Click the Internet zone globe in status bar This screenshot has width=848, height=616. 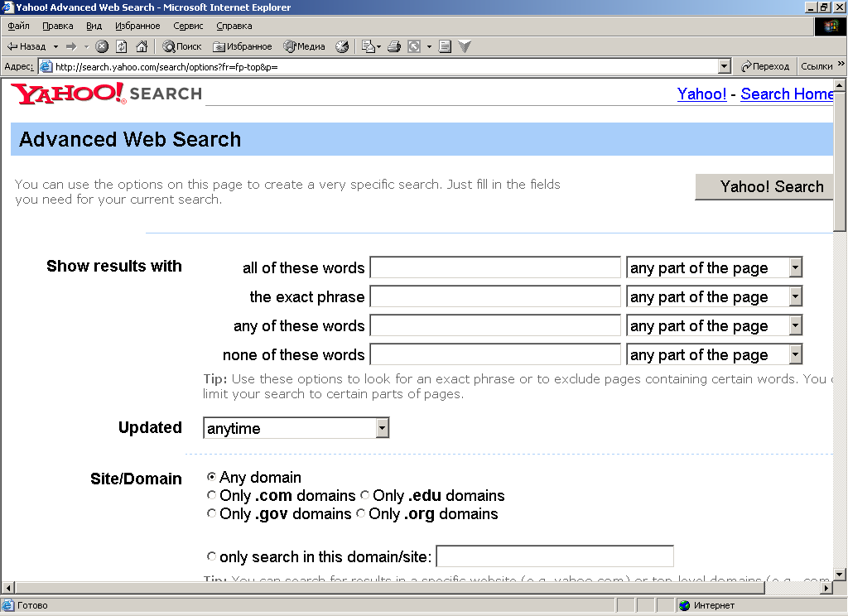tap(685, 605)
